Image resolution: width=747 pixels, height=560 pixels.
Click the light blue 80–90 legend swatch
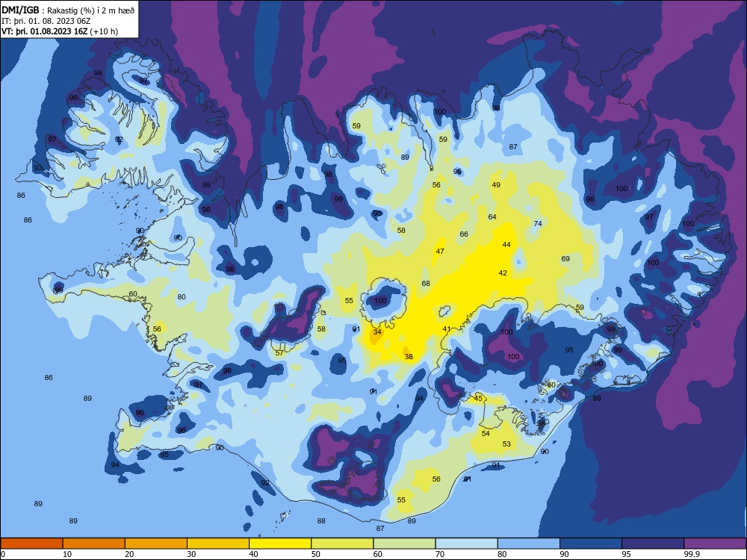(x=529, y=544)
